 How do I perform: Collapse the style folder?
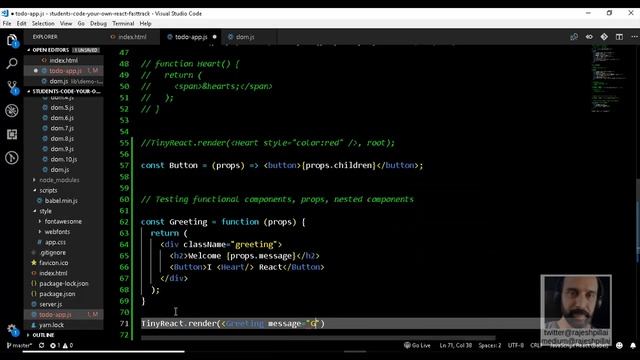click(64, 211)
